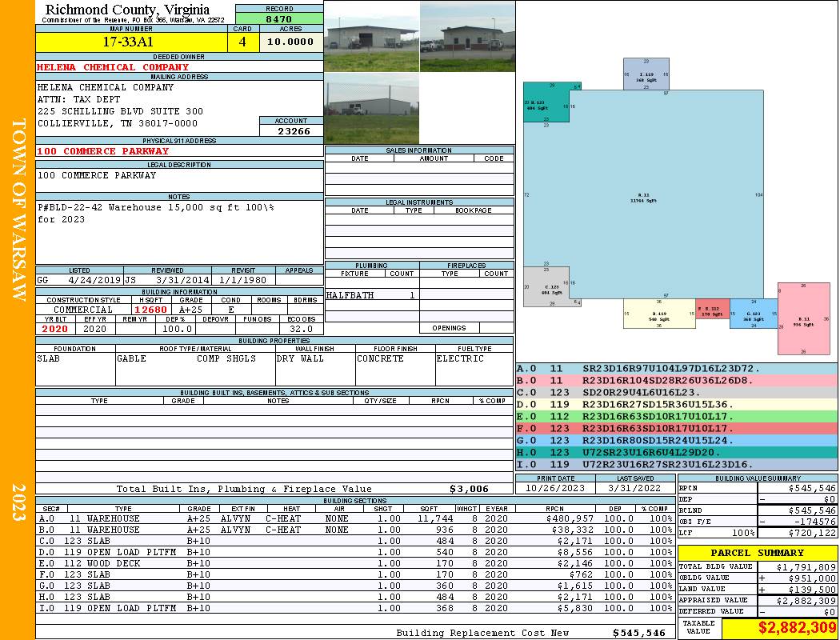Select the account number 23266
840x640 pixels.
click(293, 130)
